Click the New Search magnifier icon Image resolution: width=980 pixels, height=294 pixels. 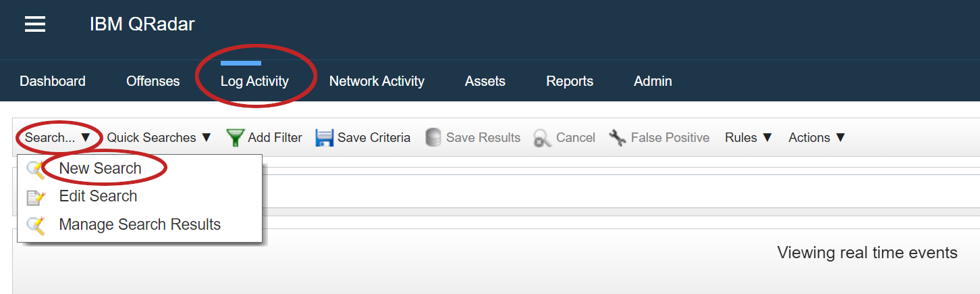click(36, 169)
